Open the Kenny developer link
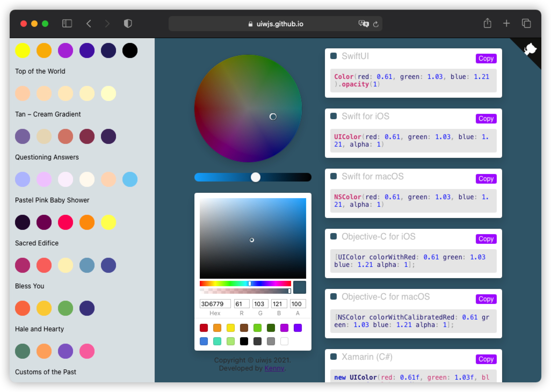The width and height of the screenshot is (551, 392). (274, 368)
